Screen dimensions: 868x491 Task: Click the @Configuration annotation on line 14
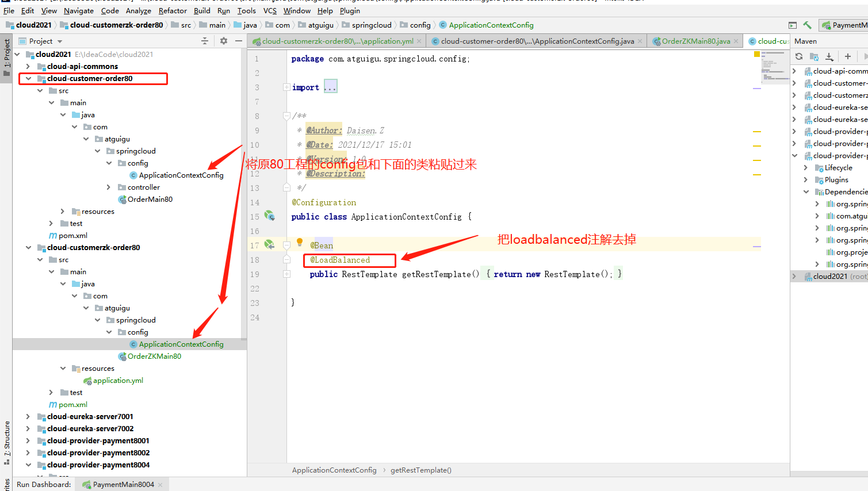[x=324, y=202]
